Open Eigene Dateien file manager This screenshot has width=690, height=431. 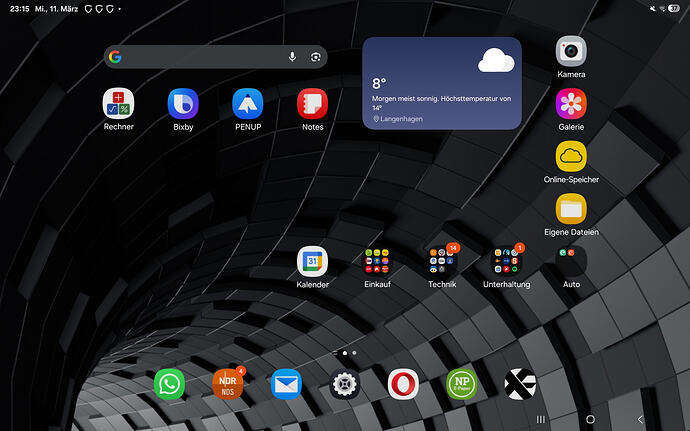[x=571, y=209]
